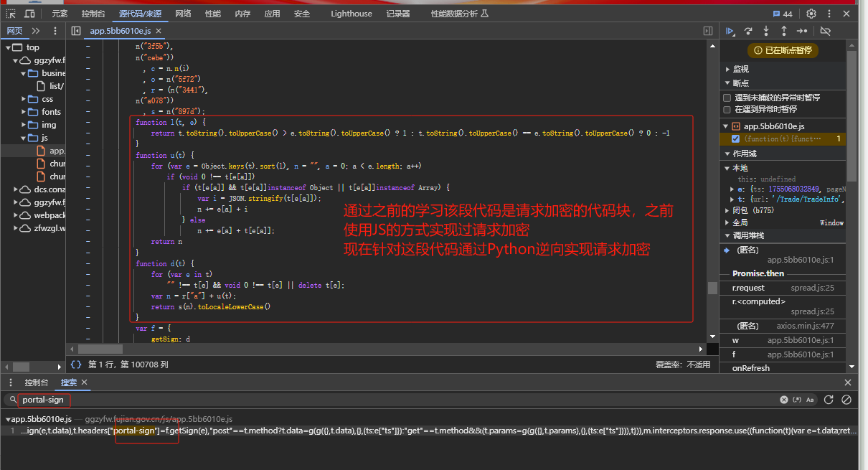This screenshot has height=470, width=868.
Task: Step out of current function
Action: point(784,31)
